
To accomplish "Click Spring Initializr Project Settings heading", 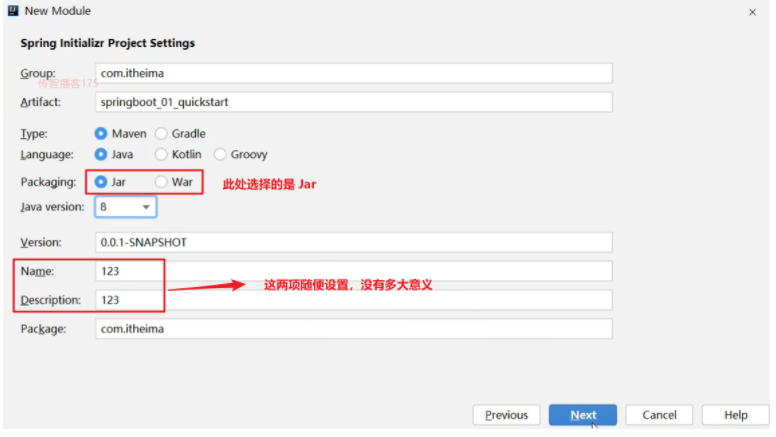I will click(107, 43).
